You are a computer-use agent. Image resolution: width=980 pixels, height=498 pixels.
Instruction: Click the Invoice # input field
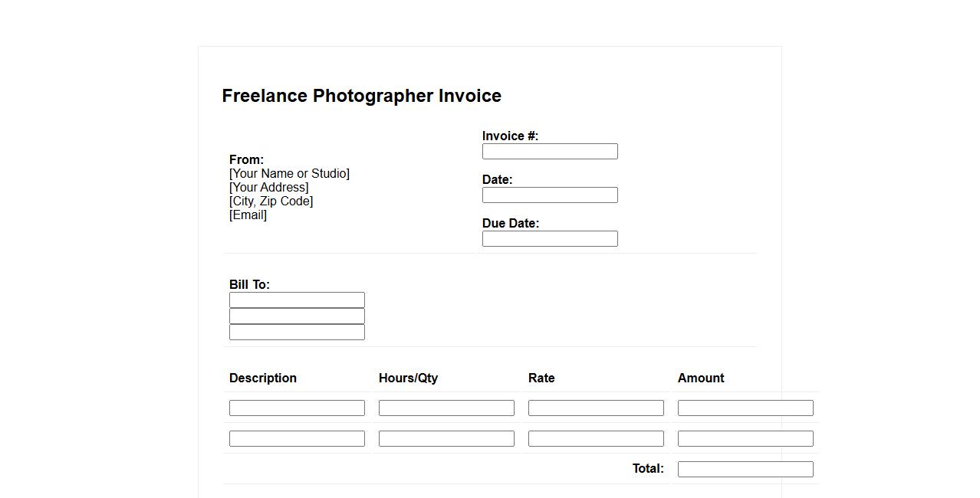tap(550, 152)
